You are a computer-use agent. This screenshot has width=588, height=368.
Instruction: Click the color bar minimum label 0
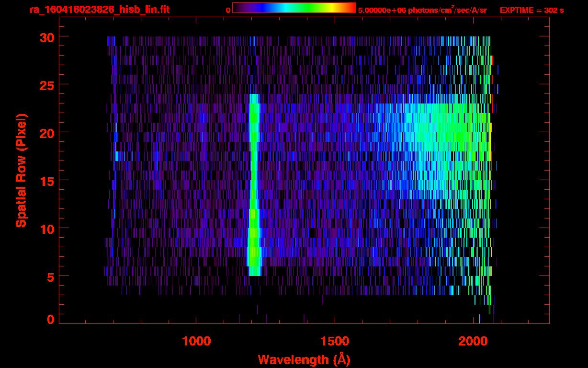228,10
